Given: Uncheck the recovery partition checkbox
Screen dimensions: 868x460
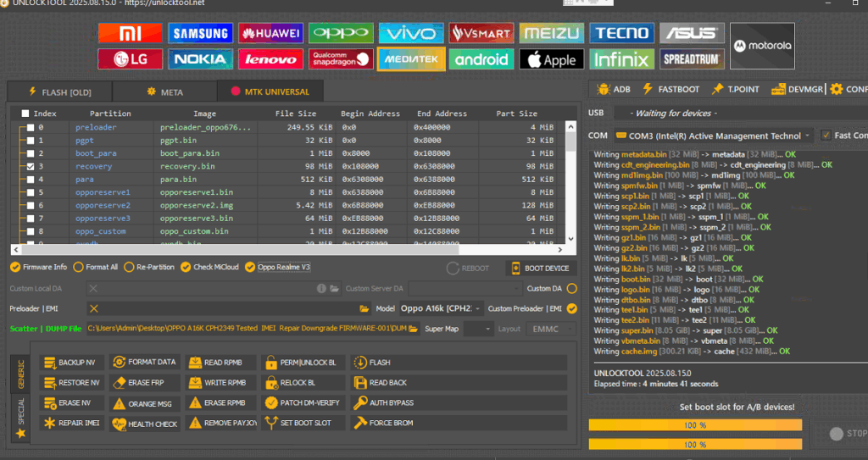Looking at the screenshot, I should (31, 166).
